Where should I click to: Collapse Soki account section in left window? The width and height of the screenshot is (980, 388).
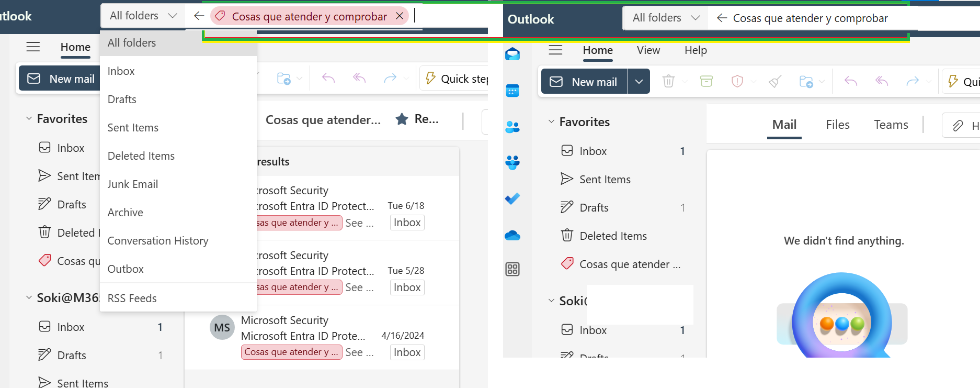pyautogui.click(x=29, y=298)
